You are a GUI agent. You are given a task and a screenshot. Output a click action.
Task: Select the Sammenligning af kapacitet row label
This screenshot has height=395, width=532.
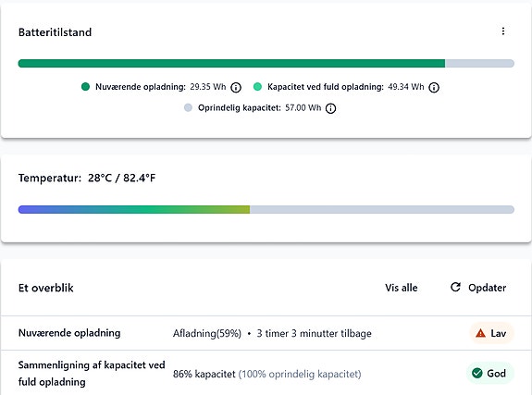pos(92,374)
